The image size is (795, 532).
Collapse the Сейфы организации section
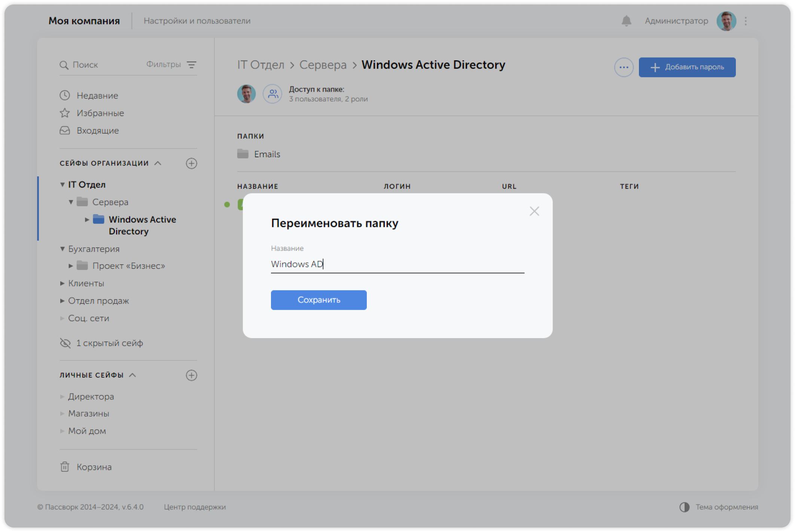[158, 163]
